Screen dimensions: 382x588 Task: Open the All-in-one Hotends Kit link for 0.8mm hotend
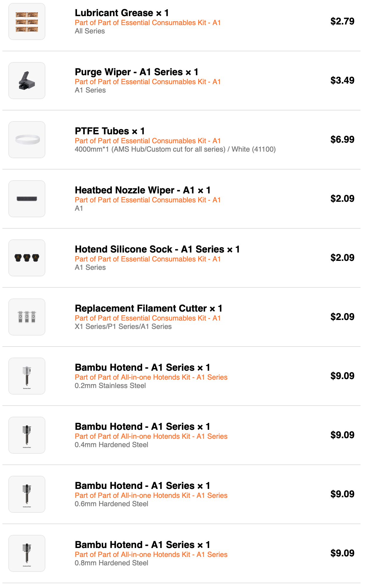[151, 555]
